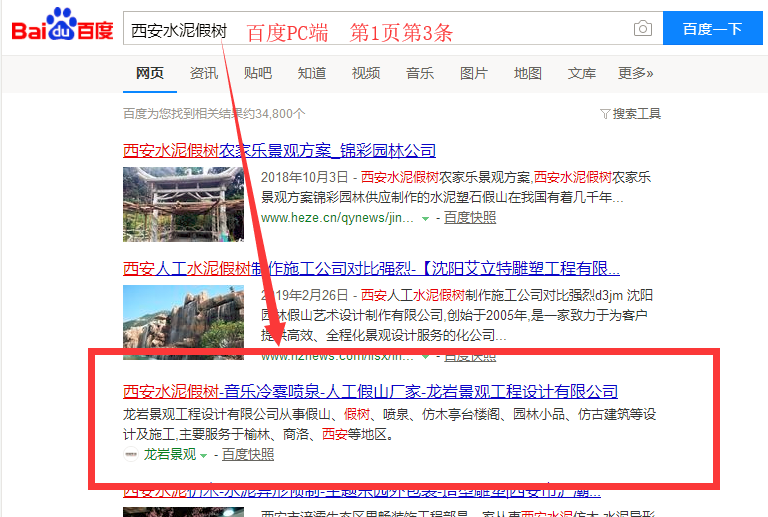Switch to the 图片 tab
Screen dimensions: 768x517
coord(474,73)
